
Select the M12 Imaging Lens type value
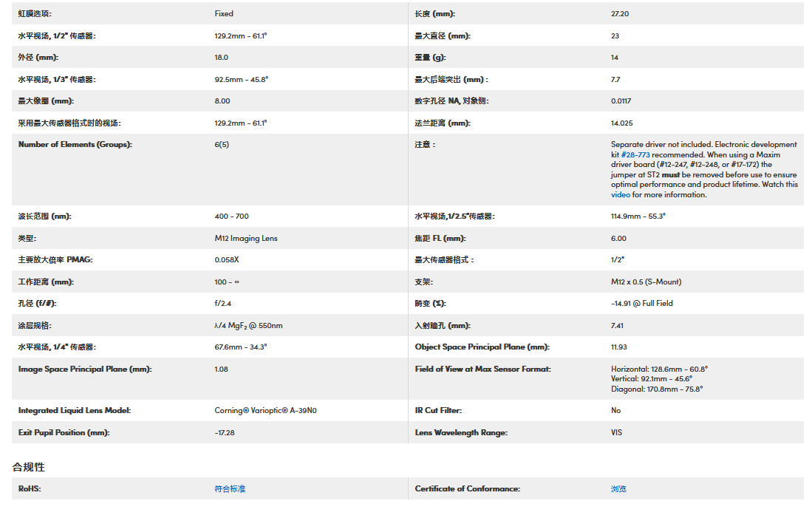pos(246,238)
